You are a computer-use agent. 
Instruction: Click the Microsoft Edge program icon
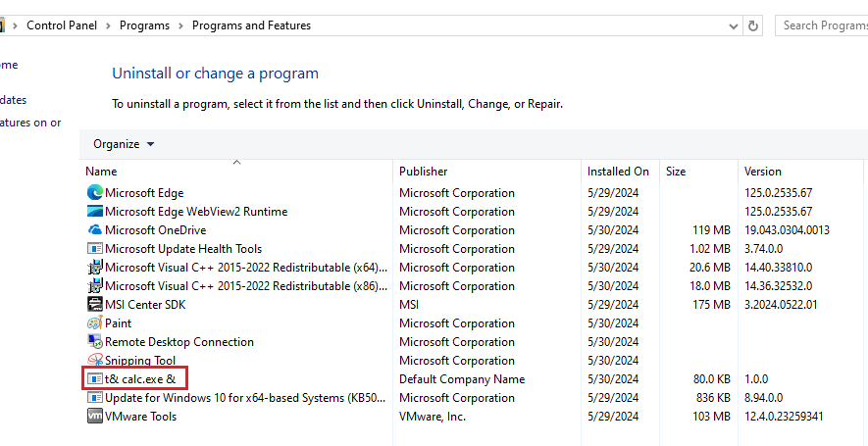tap(95, 193)
